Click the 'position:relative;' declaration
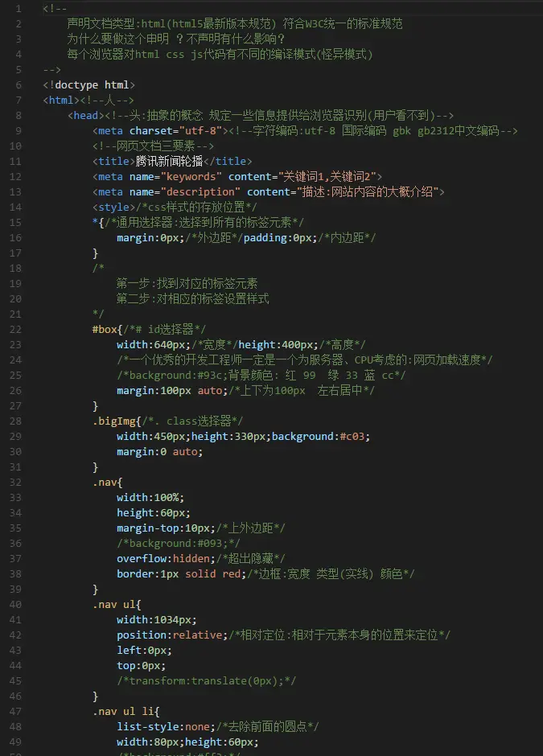543x756 pixels. (x=172, y=635)
